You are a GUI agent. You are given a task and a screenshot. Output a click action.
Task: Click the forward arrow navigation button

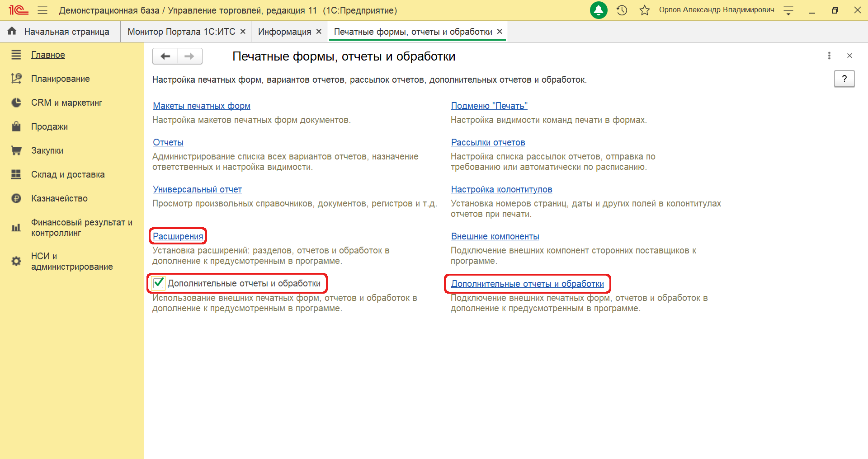click(190, 56)
